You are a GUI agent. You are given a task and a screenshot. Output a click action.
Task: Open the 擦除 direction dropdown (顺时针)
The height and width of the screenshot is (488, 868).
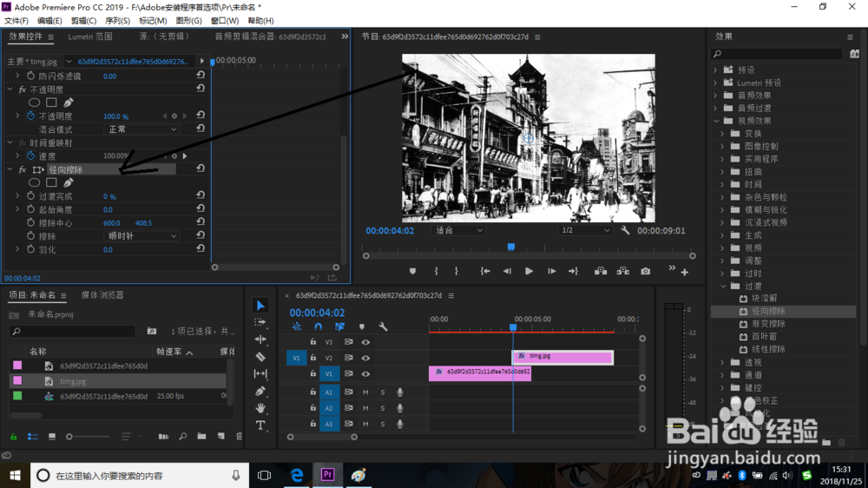(141, 236)
